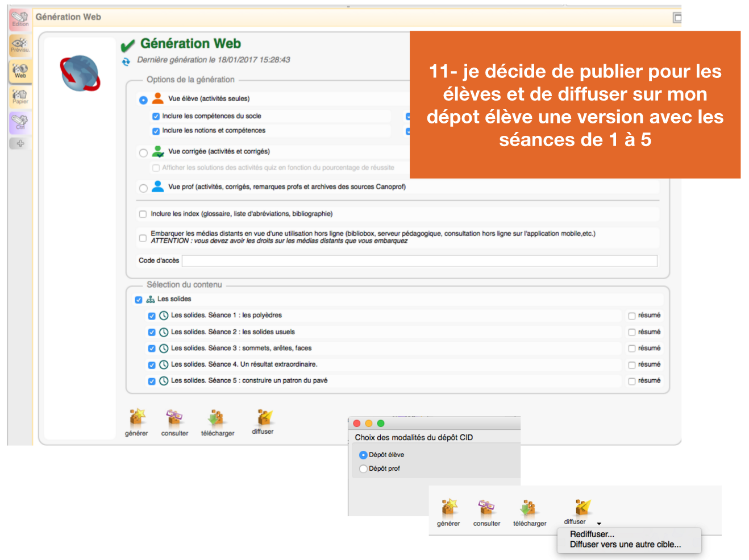
Task: Select Dépôt prof in the CID dialog
Action: tap(363, 469)
